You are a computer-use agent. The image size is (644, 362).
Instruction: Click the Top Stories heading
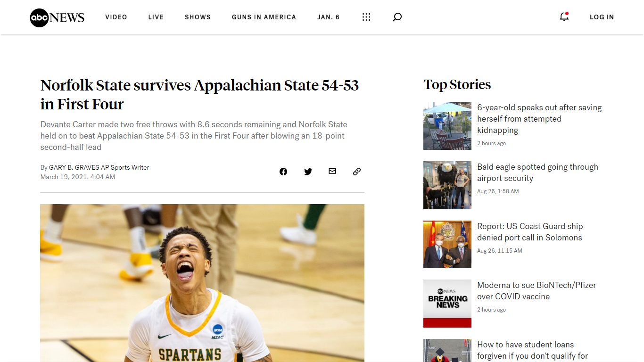(457, 84)
